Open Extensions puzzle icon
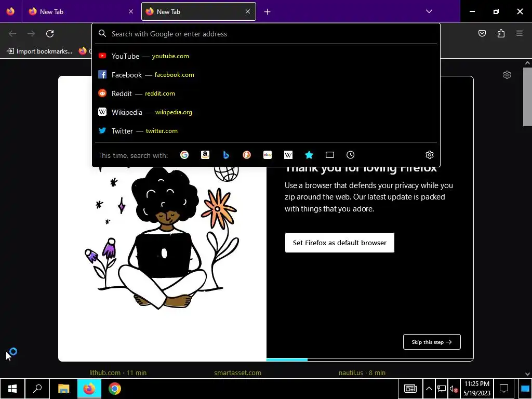 click(501, 33)
